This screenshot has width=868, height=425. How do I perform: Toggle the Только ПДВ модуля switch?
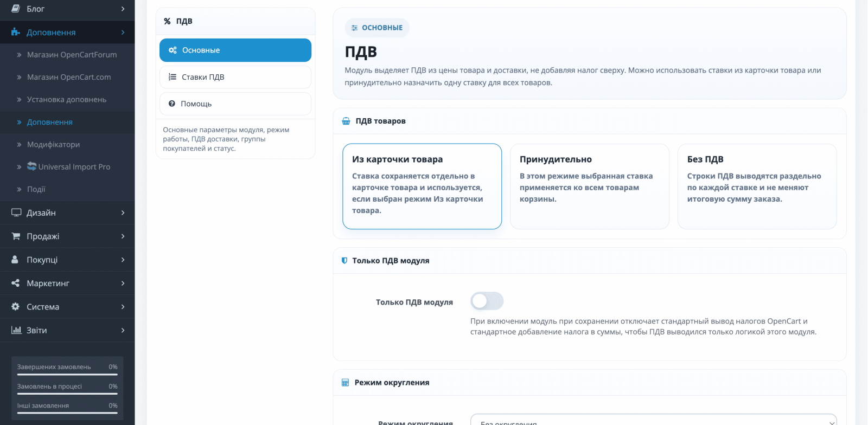pyautogui.click(x=487, y=301)
